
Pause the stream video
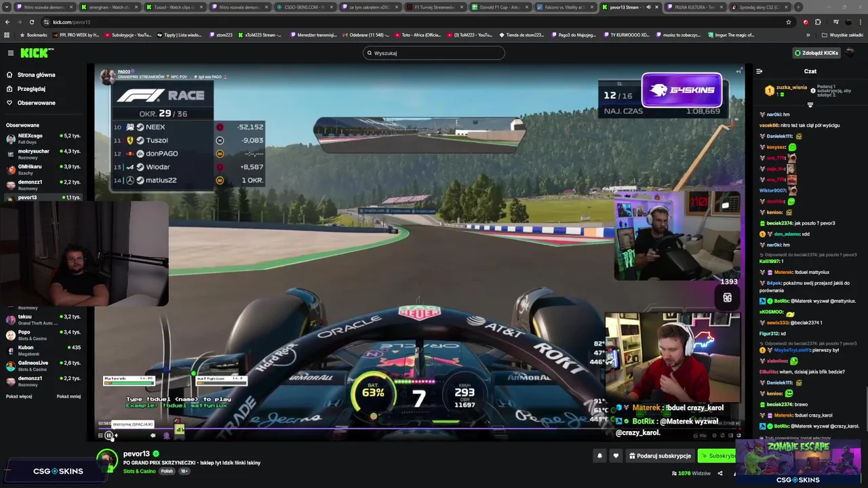coord(108,436)
